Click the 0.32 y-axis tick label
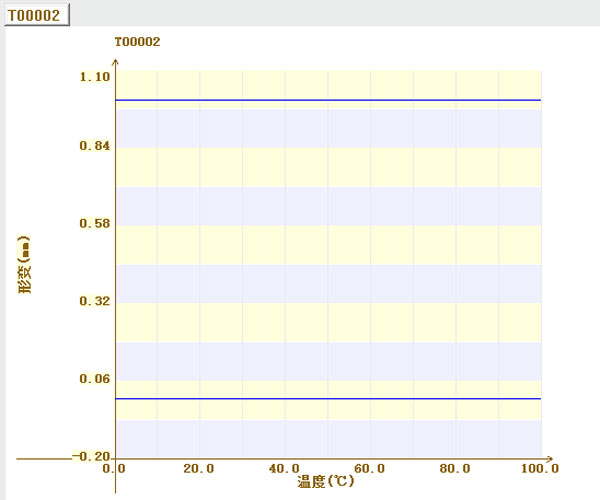 coord(94,301)
